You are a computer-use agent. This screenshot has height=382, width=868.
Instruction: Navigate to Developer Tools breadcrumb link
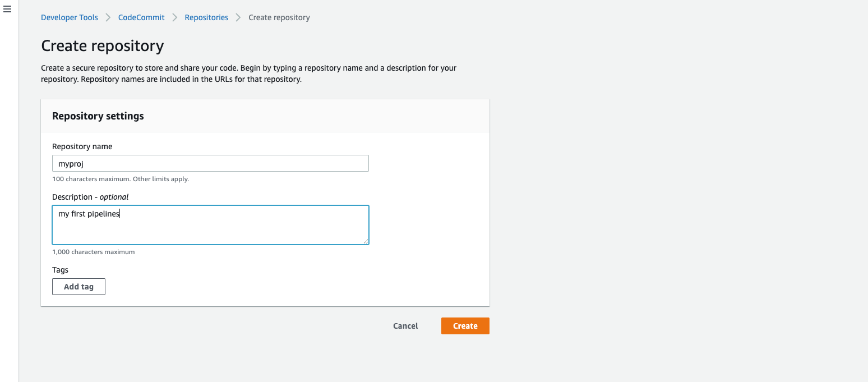(x=69, y=17)
